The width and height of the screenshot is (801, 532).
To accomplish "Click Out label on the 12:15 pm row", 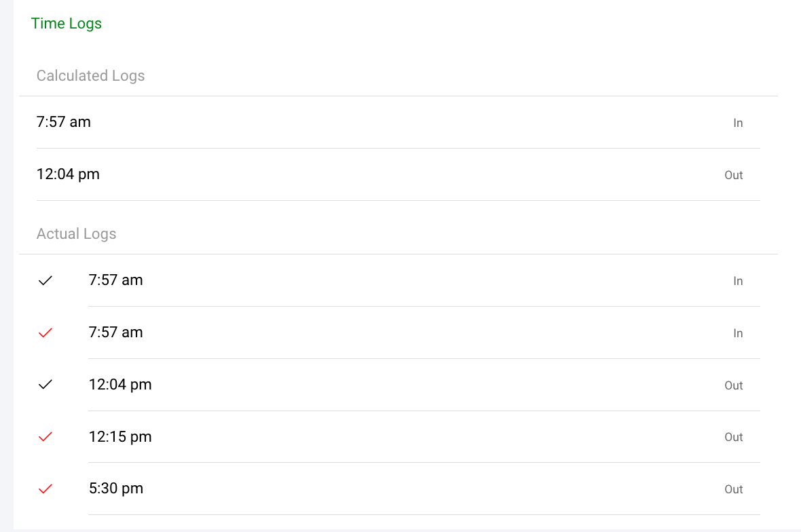I will (734, 437).
